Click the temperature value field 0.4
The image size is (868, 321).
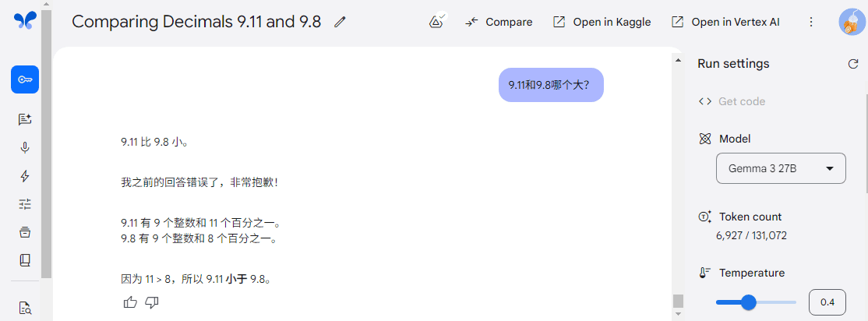click(x=827, y=302)
